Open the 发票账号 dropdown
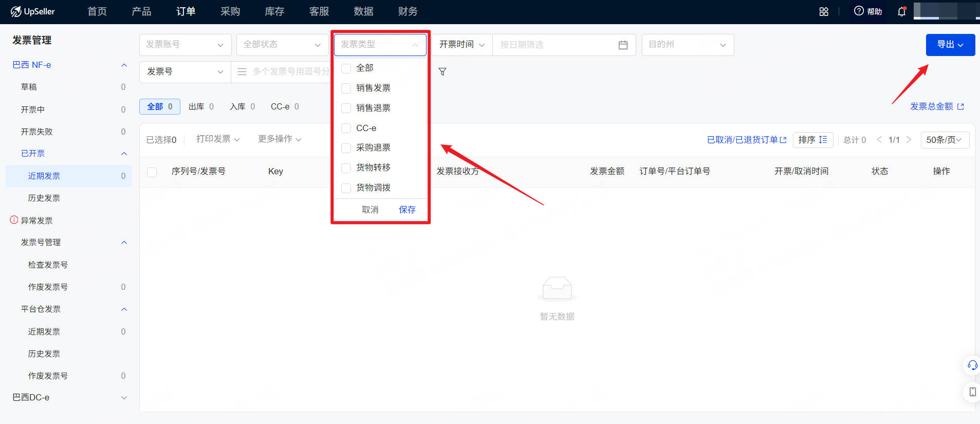Screen dimensions: 980x424 point(186,45)
